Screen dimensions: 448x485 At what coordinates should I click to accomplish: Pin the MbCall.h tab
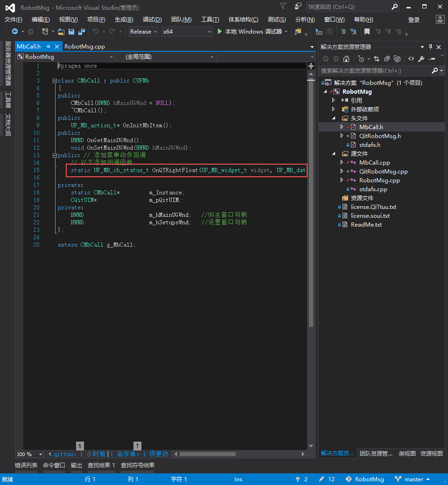(x=48, y=46)
